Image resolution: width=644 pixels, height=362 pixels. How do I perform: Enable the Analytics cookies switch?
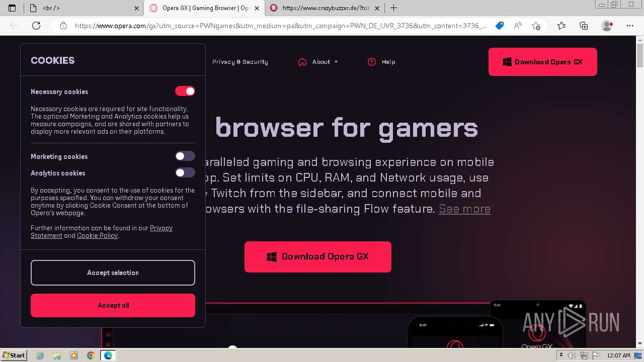pyautogui.click(x=185, y=173)
